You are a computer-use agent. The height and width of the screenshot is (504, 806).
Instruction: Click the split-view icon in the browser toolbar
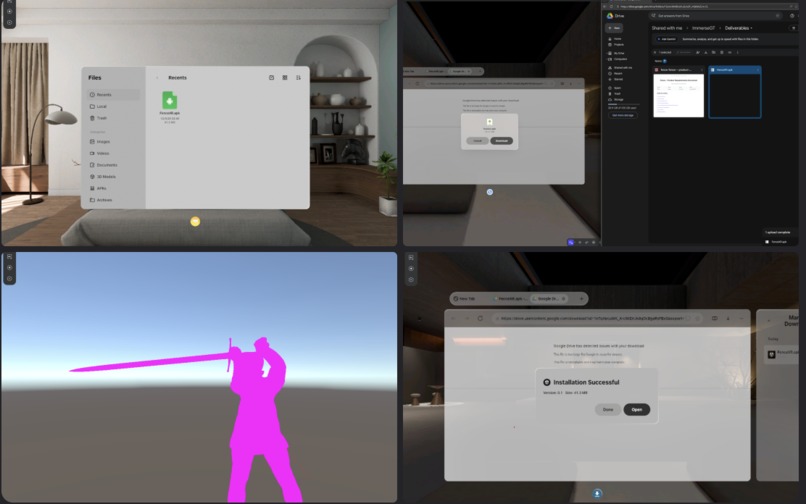(x=715, y=318)
